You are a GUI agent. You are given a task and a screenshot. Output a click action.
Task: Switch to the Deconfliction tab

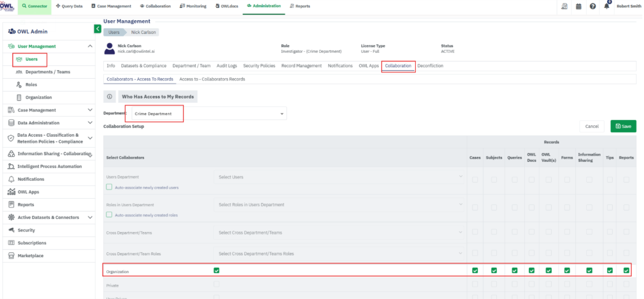(430, 66)
